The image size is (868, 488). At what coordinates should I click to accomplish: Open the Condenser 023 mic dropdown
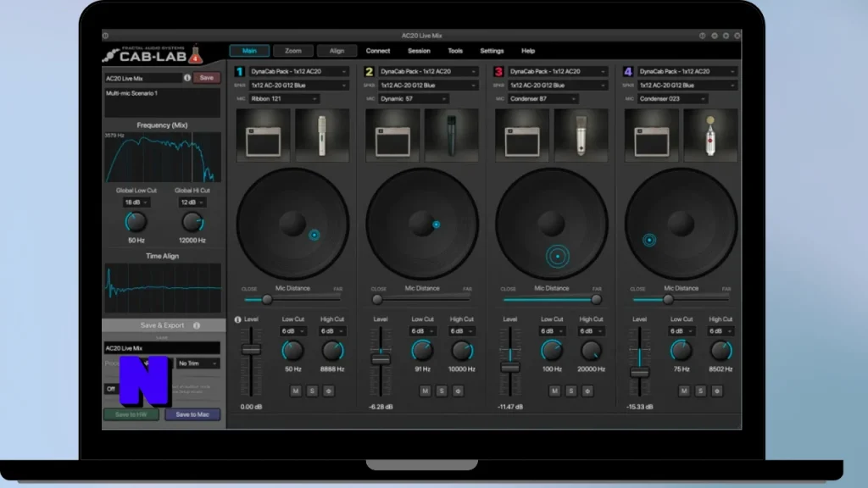coord(672,98)
